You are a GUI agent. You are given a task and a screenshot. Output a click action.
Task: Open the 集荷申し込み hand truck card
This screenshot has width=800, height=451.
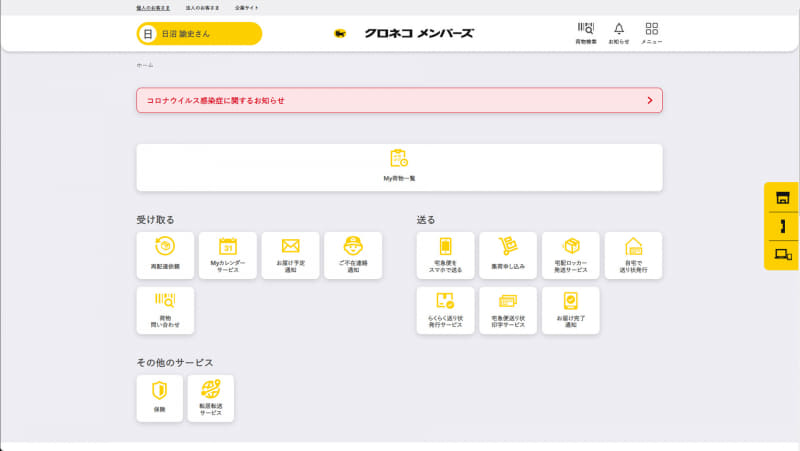point(508,256)
